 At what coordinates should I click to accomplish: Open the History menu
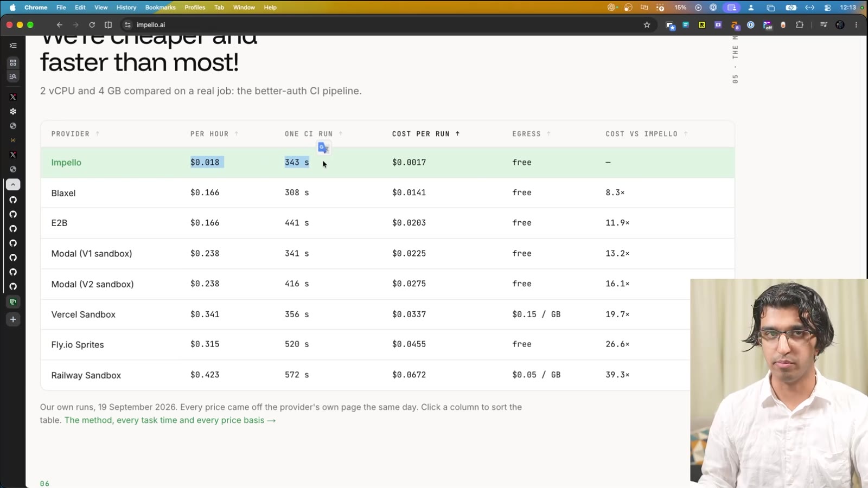pos(126,8)
